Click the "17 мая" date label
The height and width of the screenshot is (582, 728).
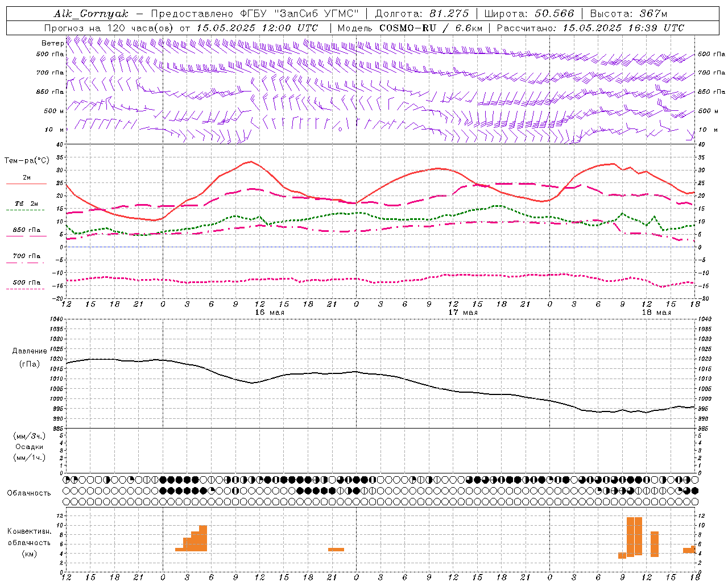point(463,313)
